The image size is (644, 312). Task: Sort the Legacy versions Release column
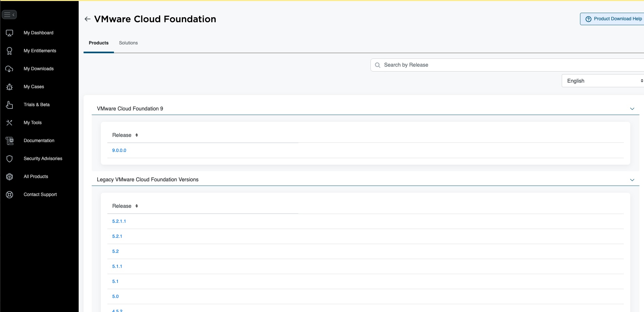coord(137,206)
